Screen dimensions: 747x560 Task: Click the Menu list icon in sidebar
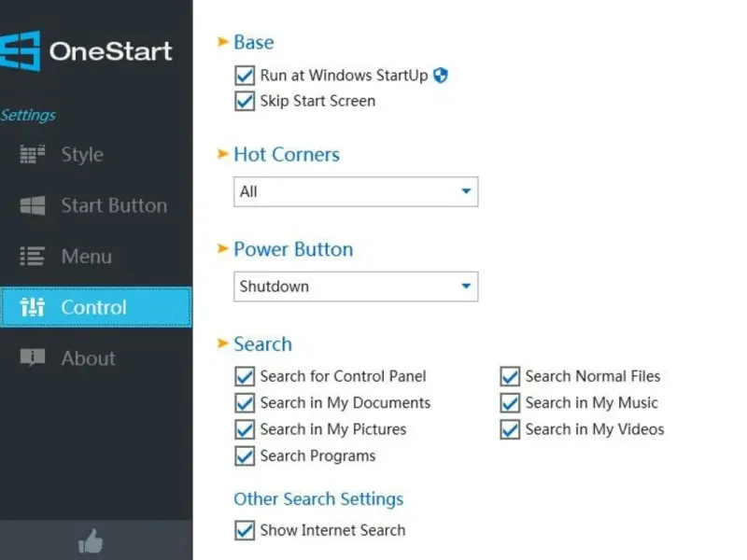click(x=33, y=257)
